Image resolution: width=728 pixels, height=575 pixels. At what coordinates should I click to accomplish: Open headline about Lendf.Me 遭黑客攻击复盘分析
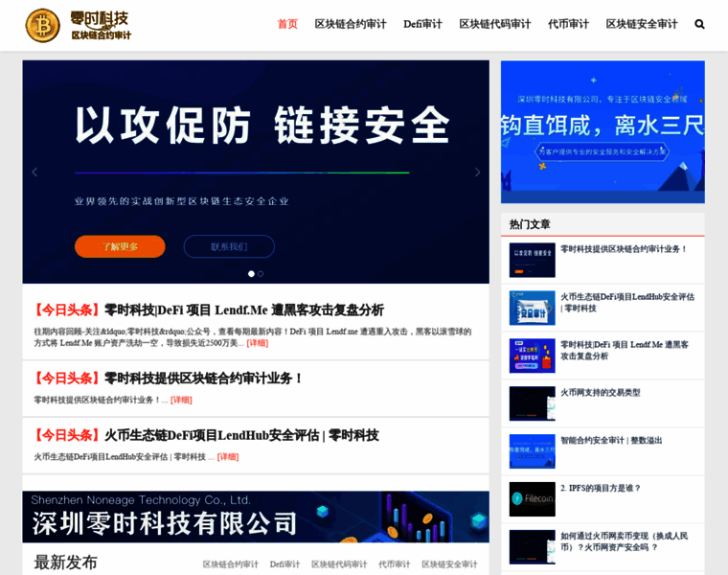[x=244, y=310]
